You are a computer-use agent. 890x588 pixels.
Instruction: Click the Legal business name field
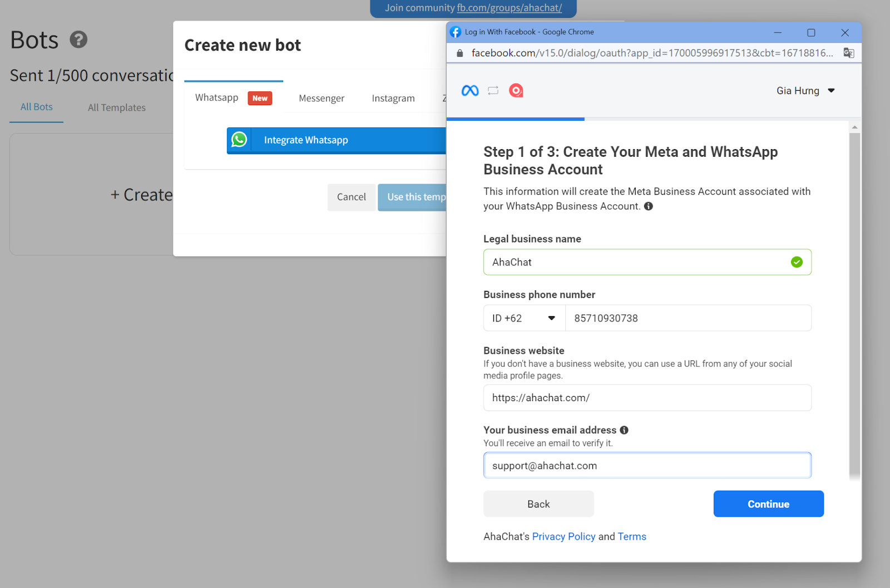point(647,262)
